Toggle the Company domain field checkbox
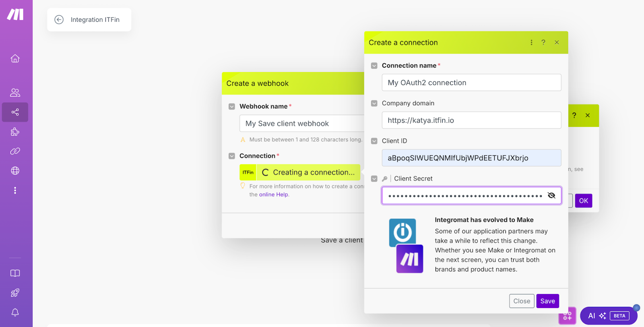 pyautogui.click(x=374, y=103)
